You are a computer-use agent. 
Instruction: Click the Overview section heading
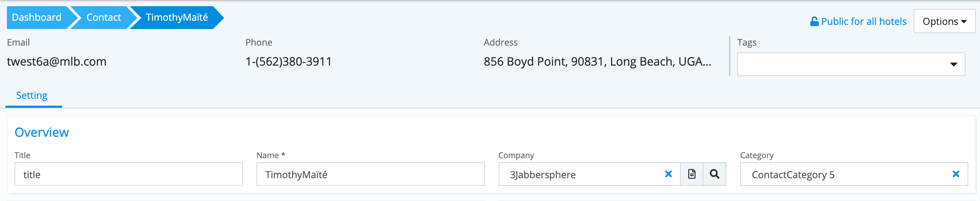42,132
